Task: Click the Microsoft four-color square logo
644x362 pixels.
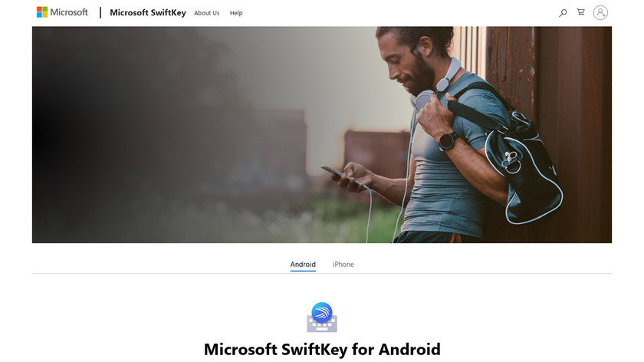Action: pos(42,12)
